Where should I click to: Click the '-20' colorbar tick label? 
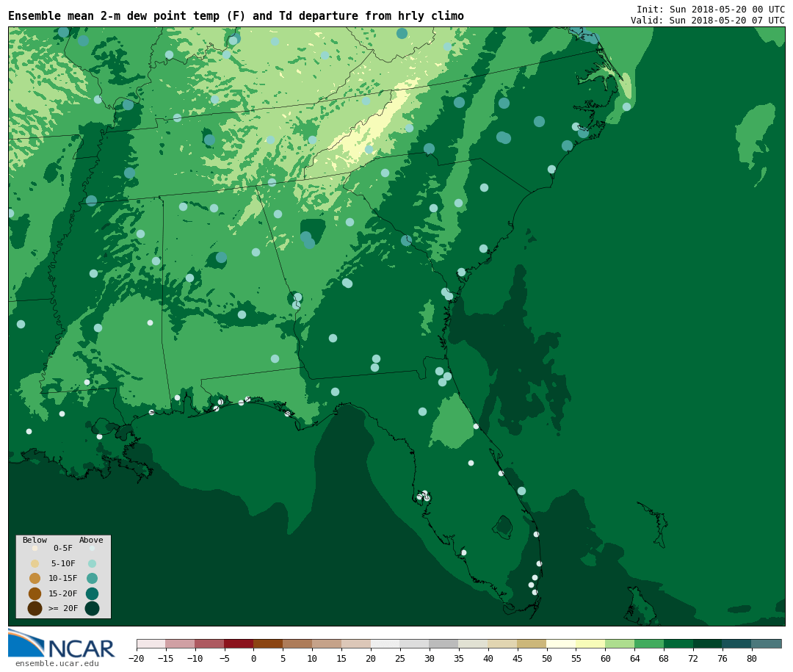[137, 658]
